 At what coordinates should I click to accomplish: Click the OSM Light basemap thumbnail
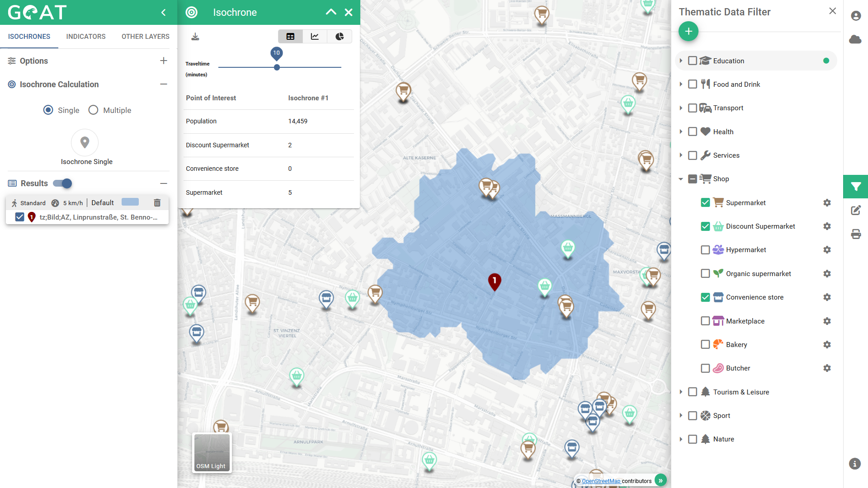click(212, 453)
